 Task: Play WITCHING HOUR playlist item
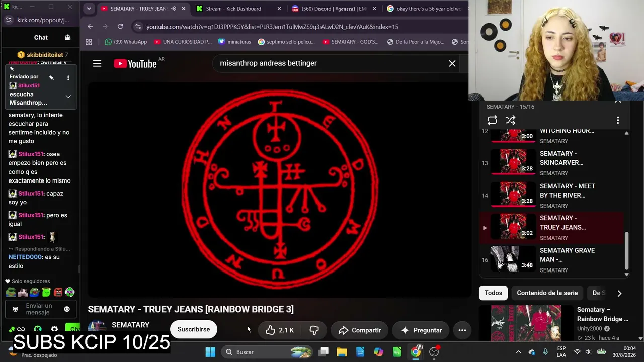tap(552, 136)
